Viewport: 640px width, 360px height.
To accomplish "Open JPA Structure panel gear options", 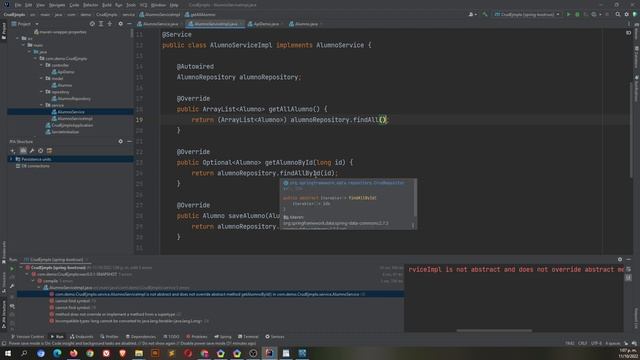I will point(120,141).
